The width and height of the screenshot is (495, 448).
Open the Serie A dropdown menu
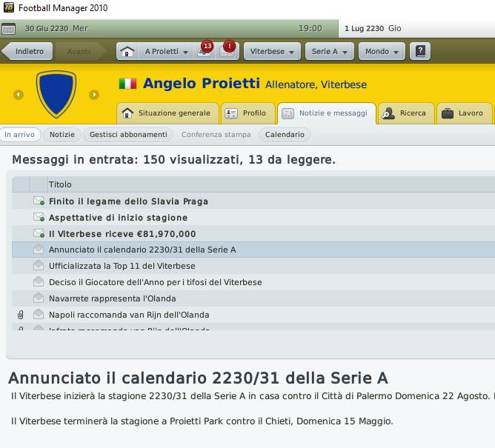point(330,51)
